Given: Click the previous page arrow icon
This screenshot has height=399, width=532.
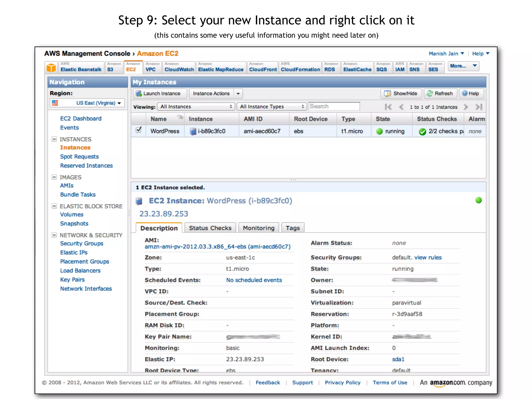Looking at the screenshot, I should pyautogui.click(x=401, y=107).
